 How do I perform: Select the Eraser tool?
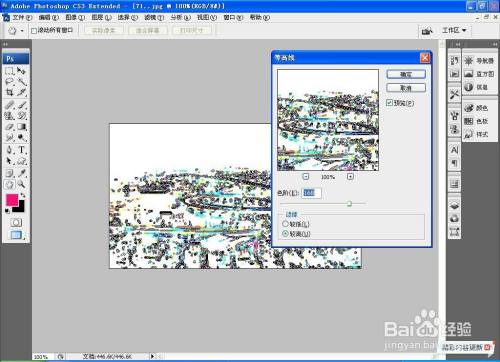click(9, 127)
